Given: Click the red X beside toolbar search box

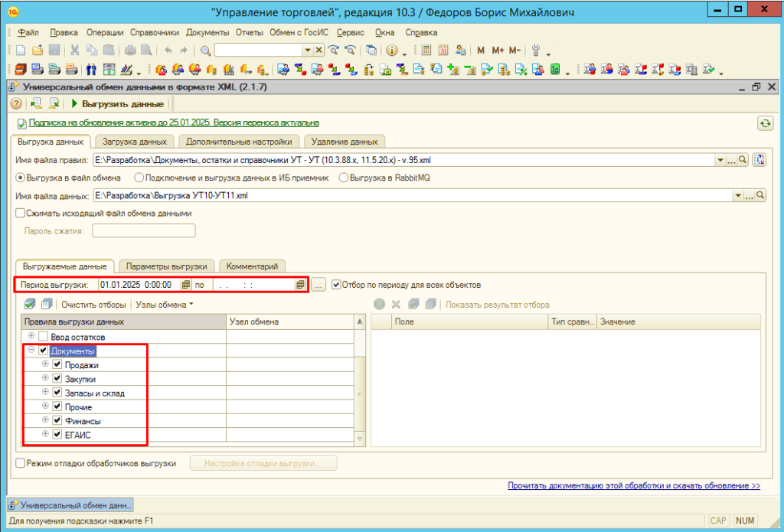Looking at the screenshot, I should click(318, 50).
